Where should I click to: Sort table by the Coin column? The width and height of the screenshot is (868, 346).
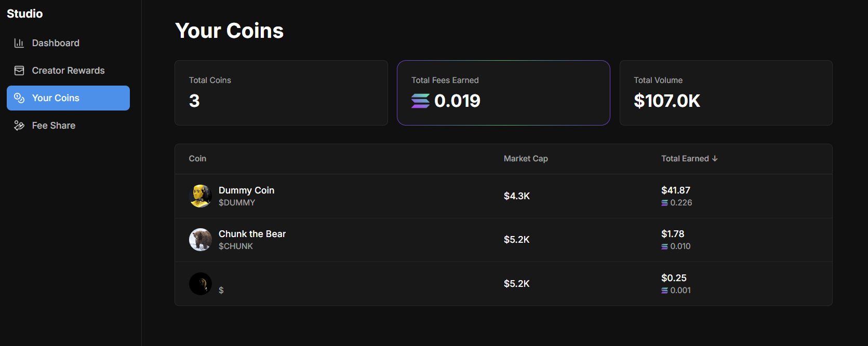(197, 158)
